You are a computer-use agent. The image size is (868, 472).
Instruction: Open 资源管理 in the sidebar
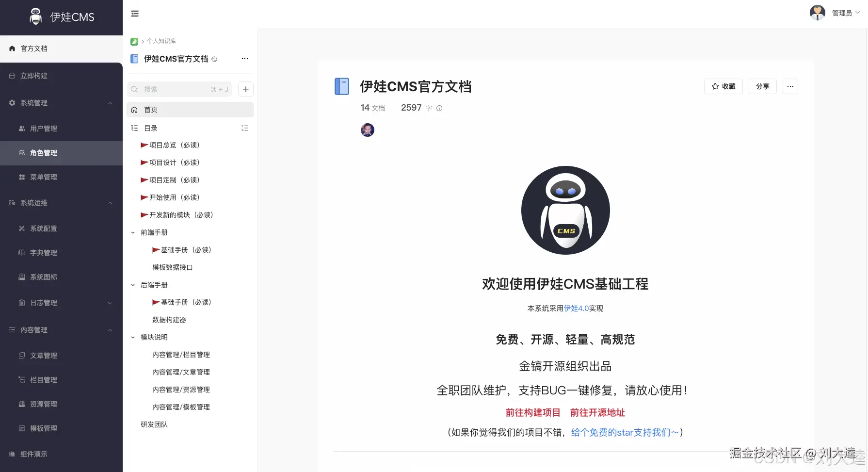point(43,404)
